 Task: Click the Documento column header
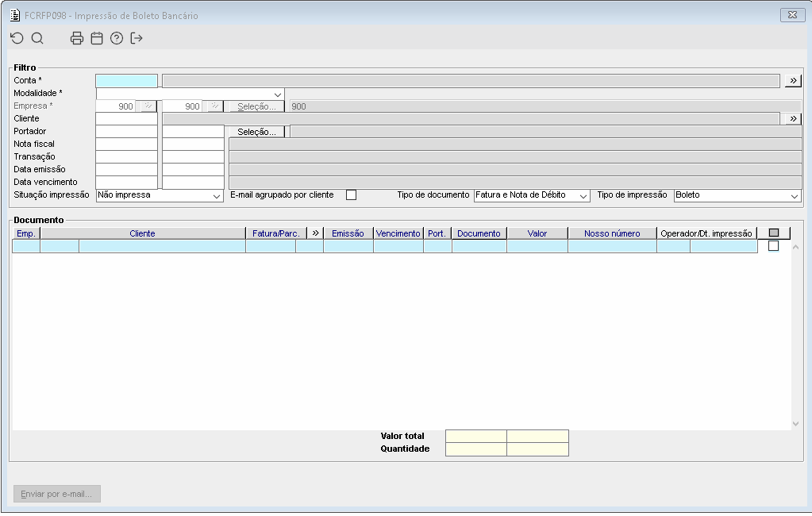point(479,233)
